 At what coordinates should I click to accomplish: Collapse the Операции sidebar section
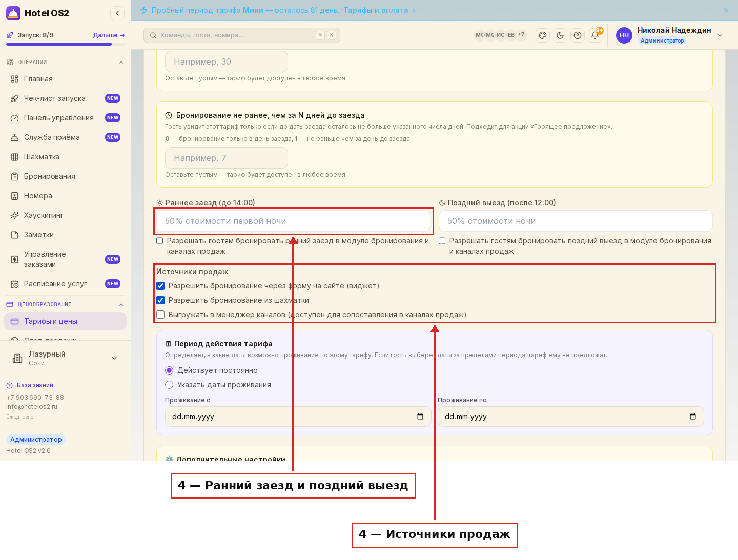point(121,63)
